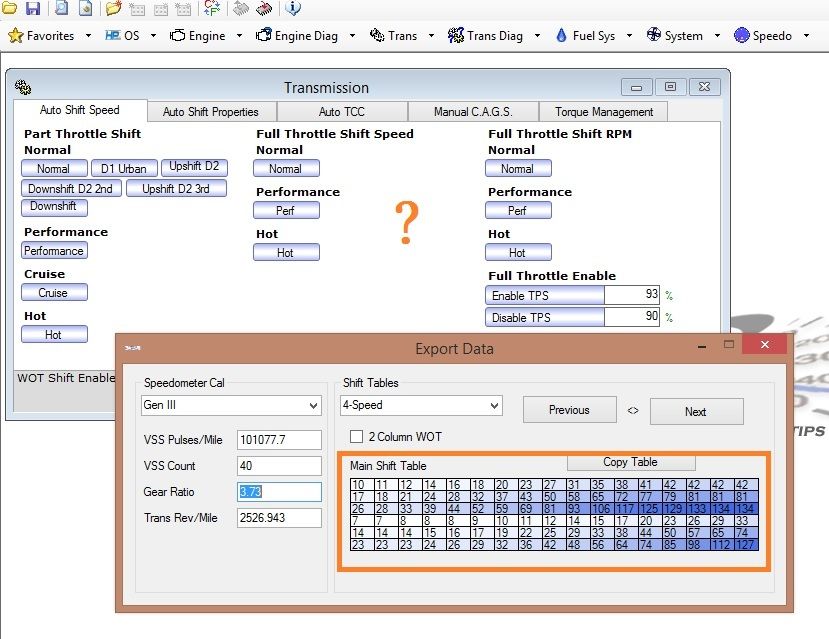Save the calibration with the Save icon

[x=33, y=10]
